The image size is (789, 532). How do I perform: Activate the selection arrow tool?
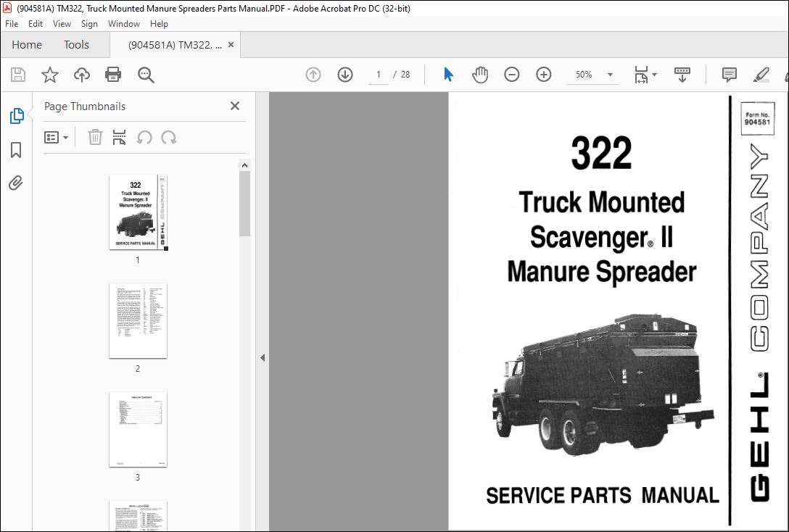448,75
